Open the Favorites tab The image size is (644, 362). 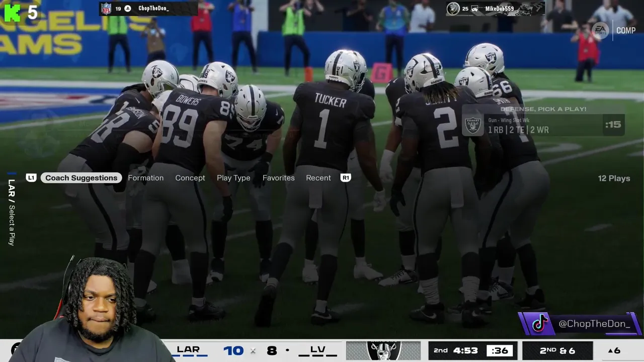pos(278,178)
